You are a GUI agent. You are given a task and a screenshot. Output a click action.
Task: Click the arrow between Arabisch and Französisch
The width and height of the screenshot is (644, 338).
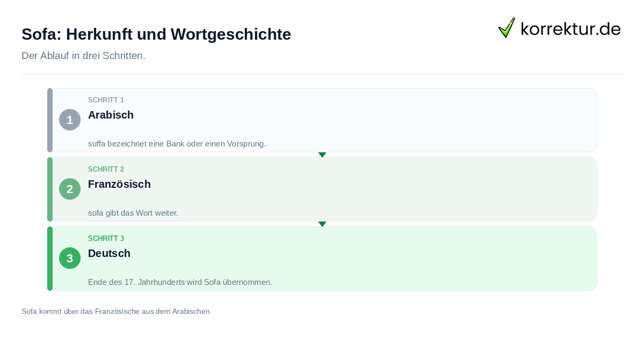click(x=322, y=155)
